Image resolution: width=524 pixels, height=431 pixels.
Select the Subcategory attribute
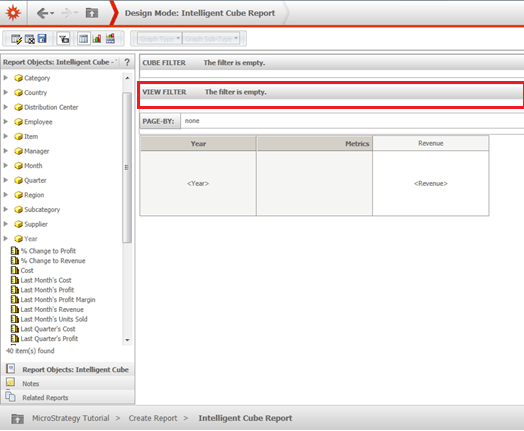click(42, 209)
